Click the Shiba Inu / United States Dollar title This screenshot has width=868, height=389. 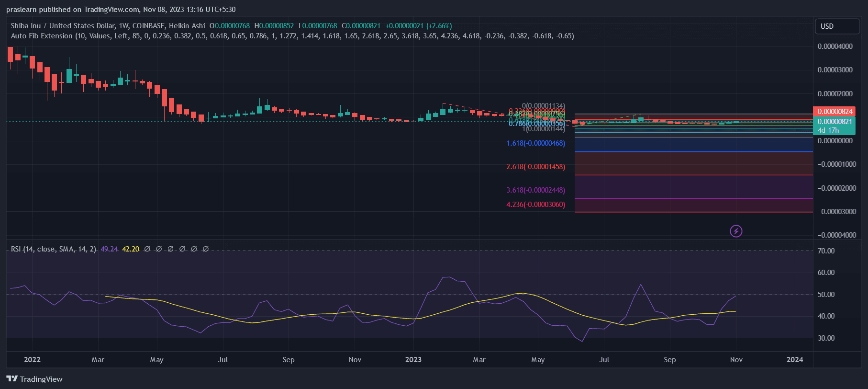[x=63, y=26]
